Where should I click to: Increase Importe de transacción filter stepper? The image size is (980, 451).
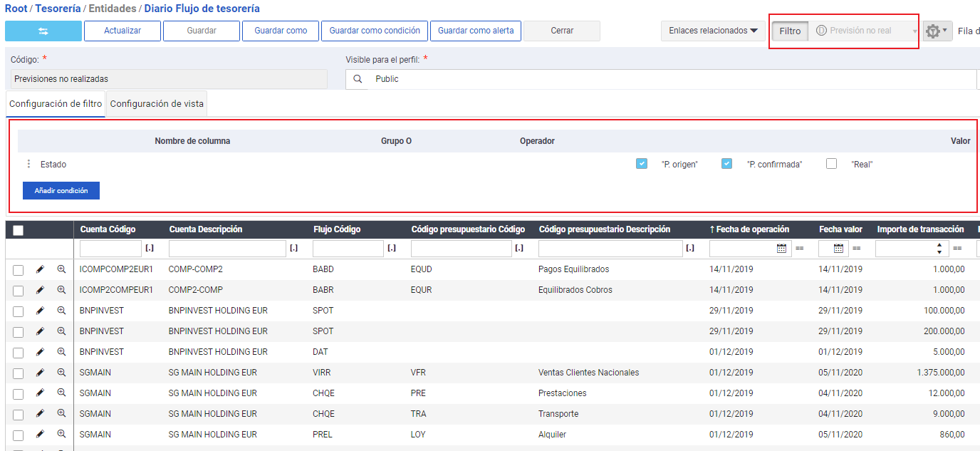tap(939, 245)
